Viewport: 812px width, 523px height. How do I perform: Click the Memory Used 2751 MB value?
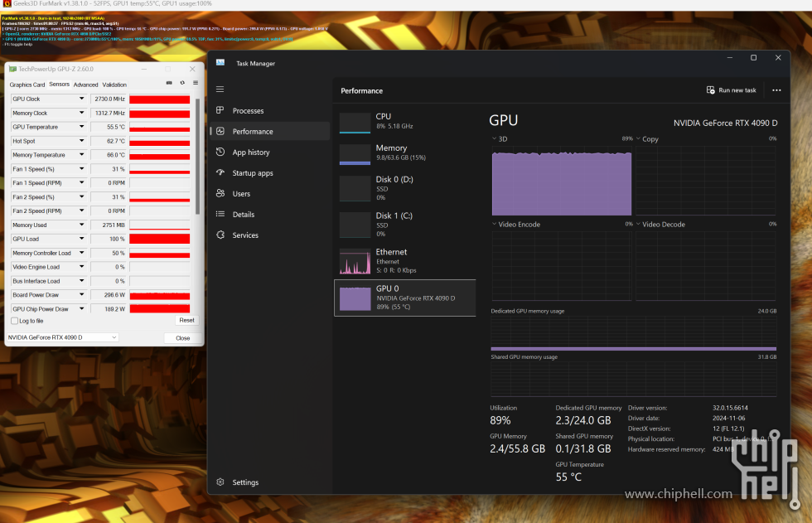[109, 225]
